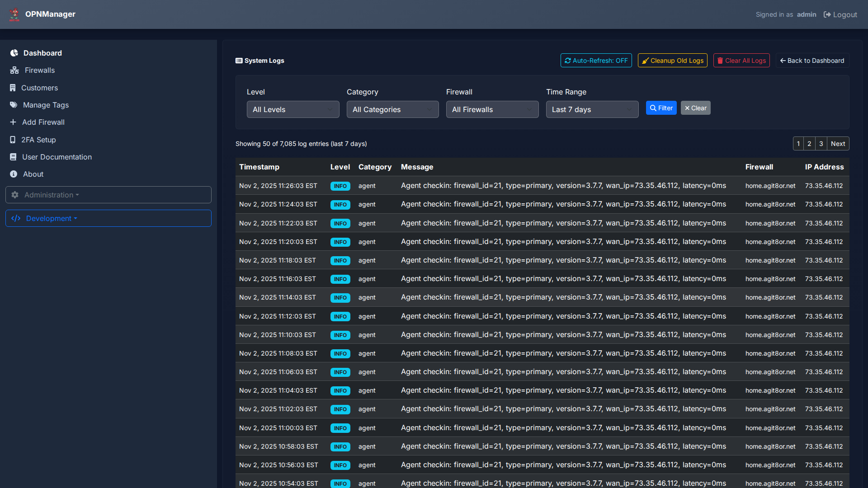Viewport: 868px width, 488px height.
Task: Click the Filter button
Action: (661, 108)
